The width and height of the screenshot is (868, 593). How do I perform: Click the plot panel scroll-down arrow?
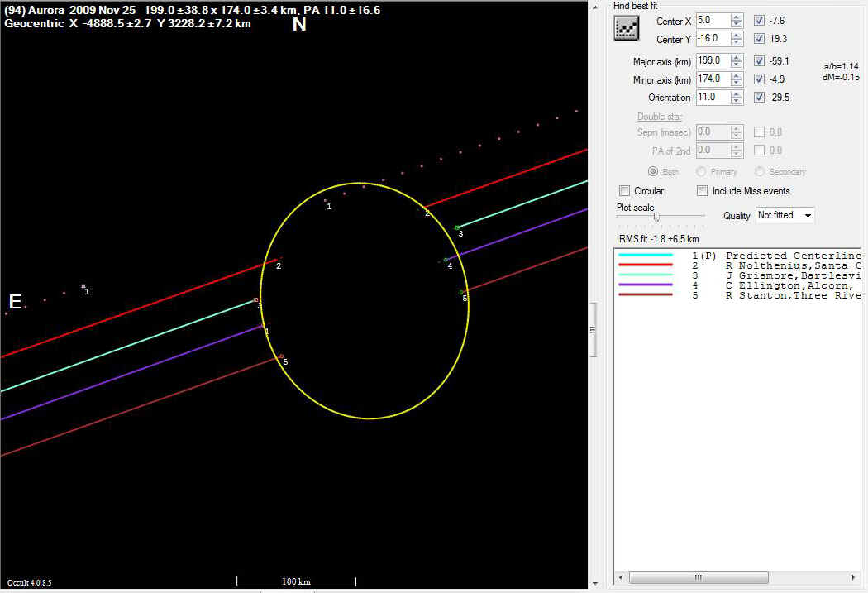(x=595, y=583)
